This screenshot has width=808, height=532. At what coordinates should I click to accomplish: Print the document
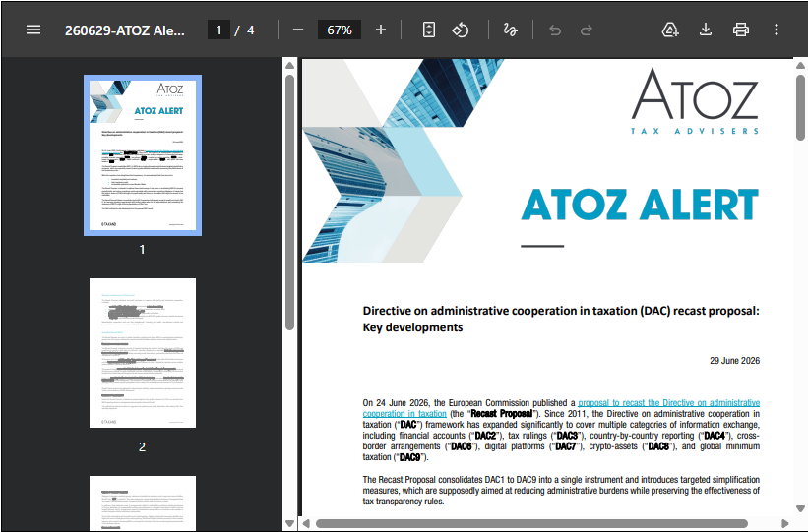point(740,30)
